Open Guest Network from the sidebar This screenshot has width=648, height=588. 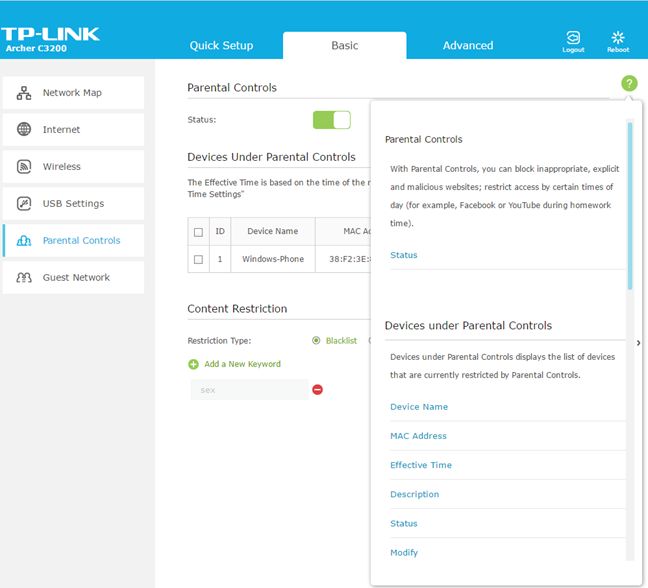coord(74,277)
